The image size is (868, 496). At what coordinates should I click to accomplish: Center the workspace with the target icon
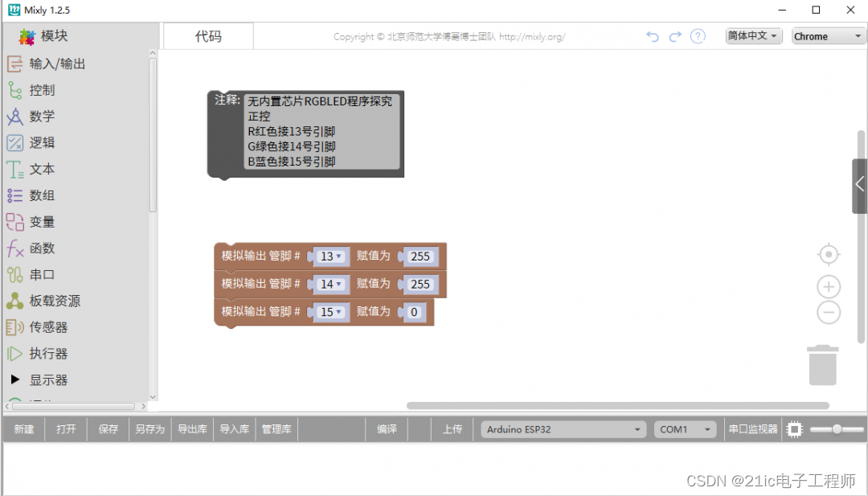pos(829,255)
